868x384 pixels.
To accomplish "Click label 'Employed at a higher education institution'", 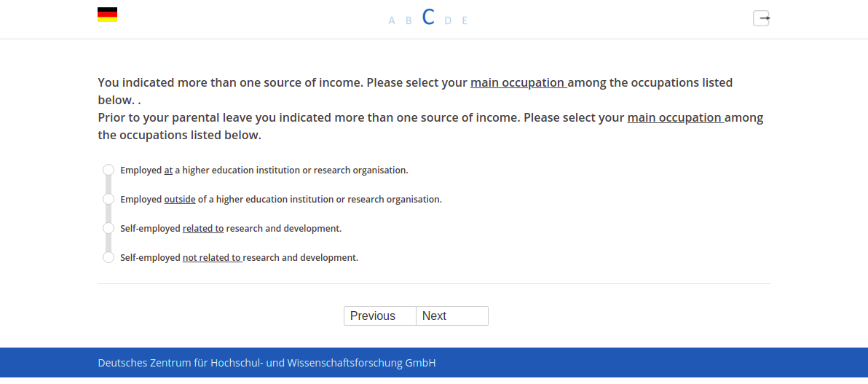I will [264, 170].
